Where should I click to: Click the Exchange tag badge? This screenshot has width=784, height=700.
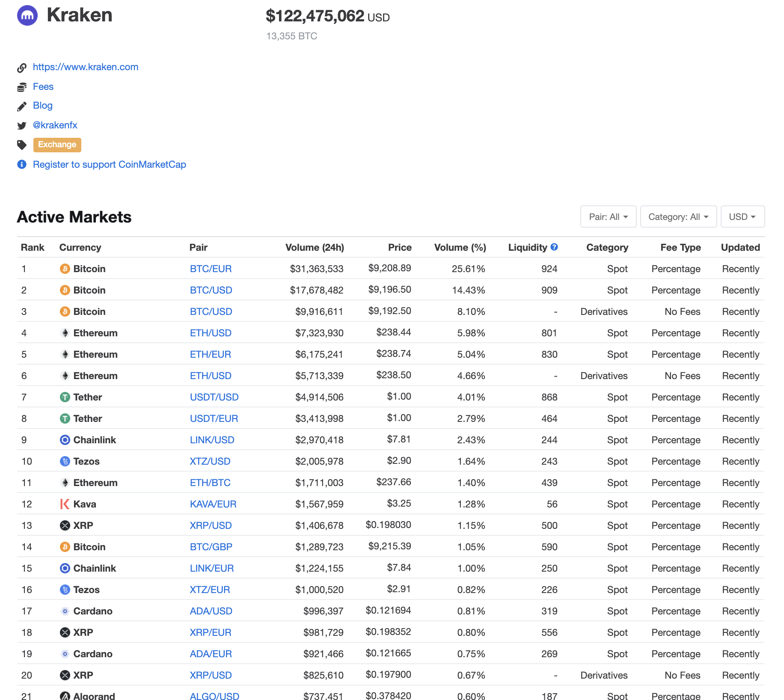coord(57,145)
